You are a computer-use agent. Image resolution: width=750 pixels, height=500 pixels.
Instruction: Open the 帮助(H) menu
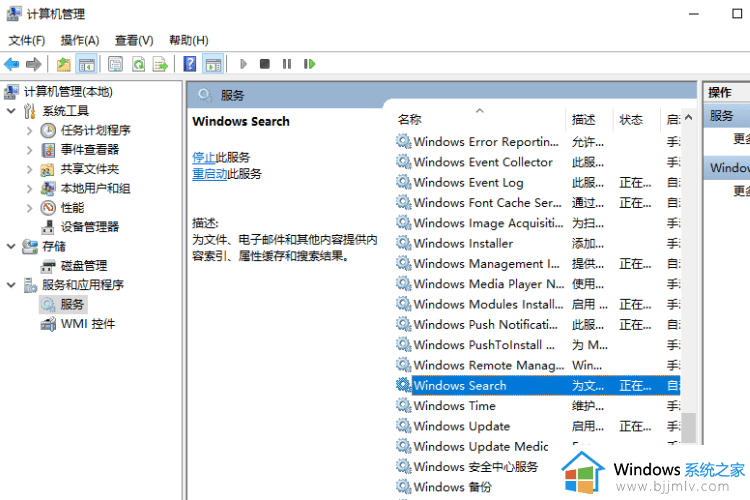tap(189, 40)
